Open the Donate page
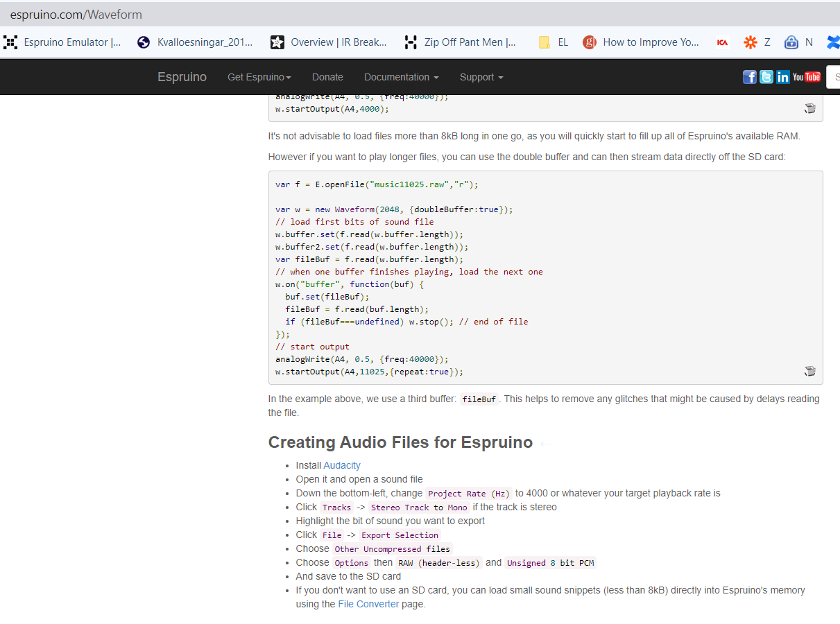This screenshot has height=624, width=840. coord(327,77)
